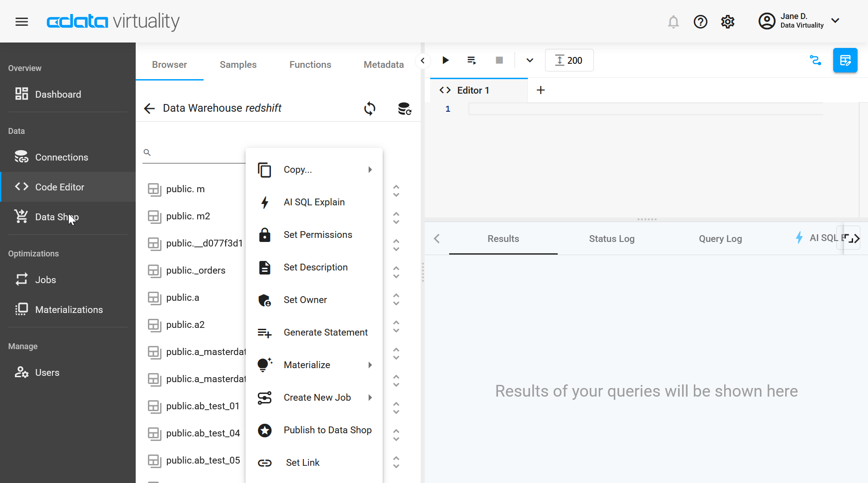Open the hamburger navigation menu

click(21, 21)
